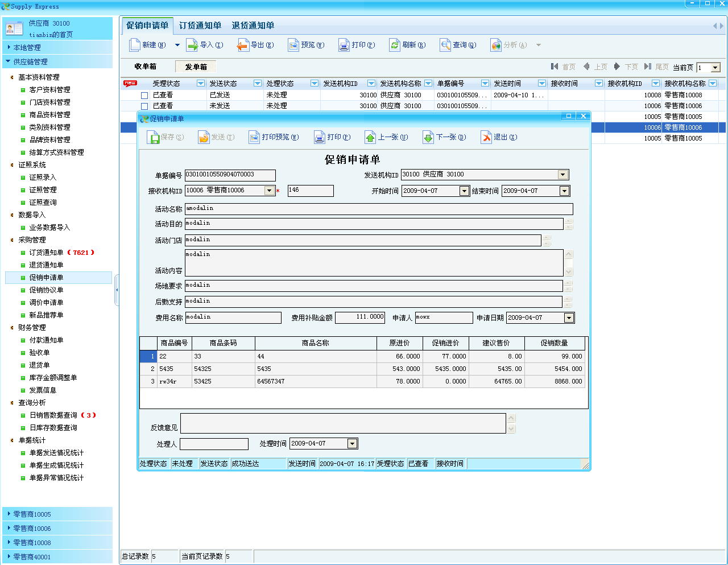Check the first row's checkbox in list
The height and width of the screenshot is (565, 728).
click(x=144, y=96)
